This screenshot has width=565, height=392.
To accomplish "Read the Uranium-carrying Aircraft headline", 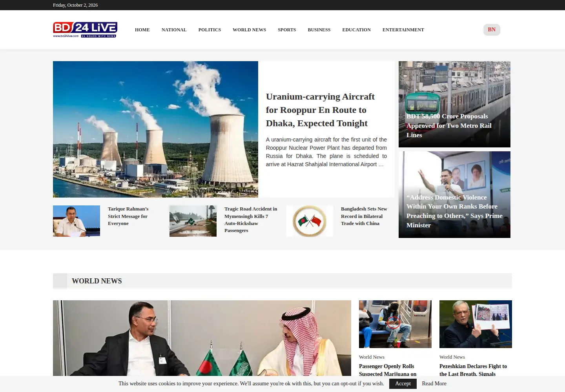I will tap(320, 110).
